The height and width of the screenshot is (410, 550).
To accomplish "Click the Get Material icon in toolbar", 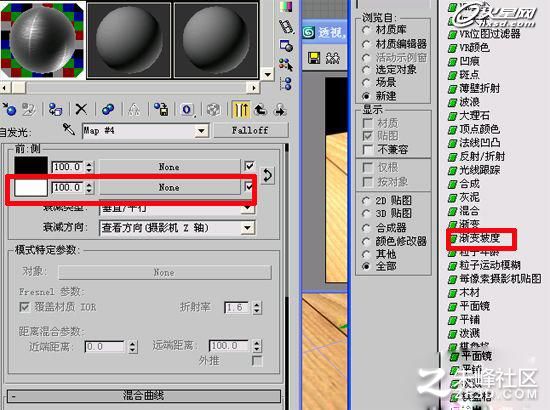I will (9, 109).
